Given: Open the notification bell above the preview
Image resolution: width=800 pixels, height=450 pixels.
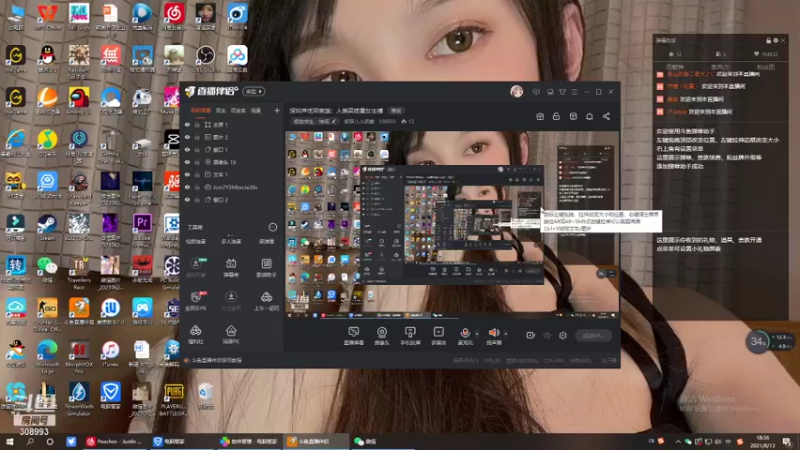Looking at the screenshot, I should pyautogui.click(x=589, y=116).
